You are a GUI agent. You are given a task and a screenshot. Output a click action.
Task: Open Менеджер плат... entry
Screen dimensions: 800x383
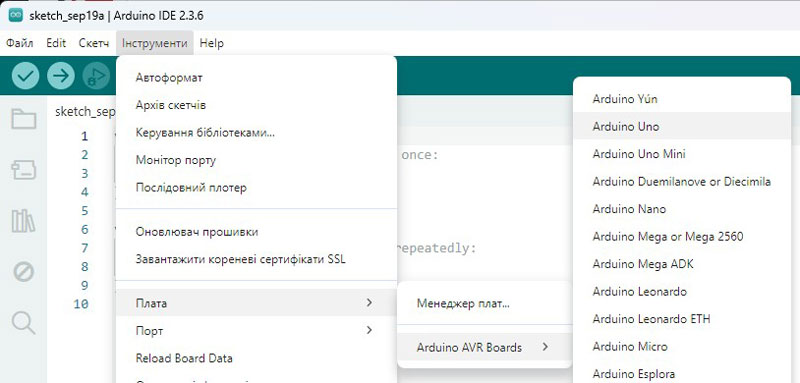[484, 303]
